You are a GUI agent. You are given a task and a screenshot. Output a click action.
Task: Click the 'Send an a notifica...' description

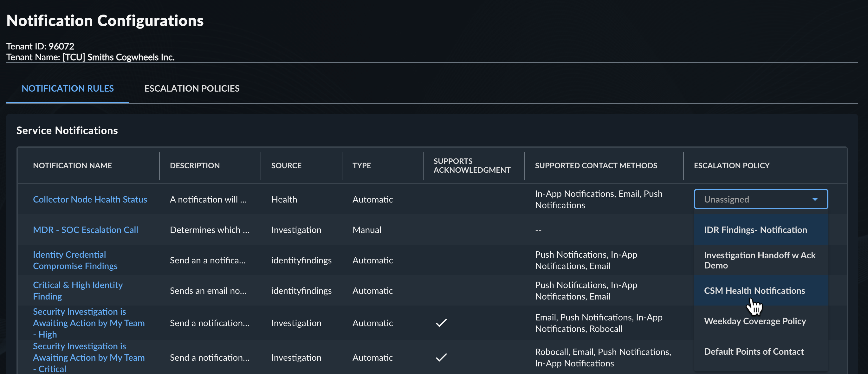point(208,260)
